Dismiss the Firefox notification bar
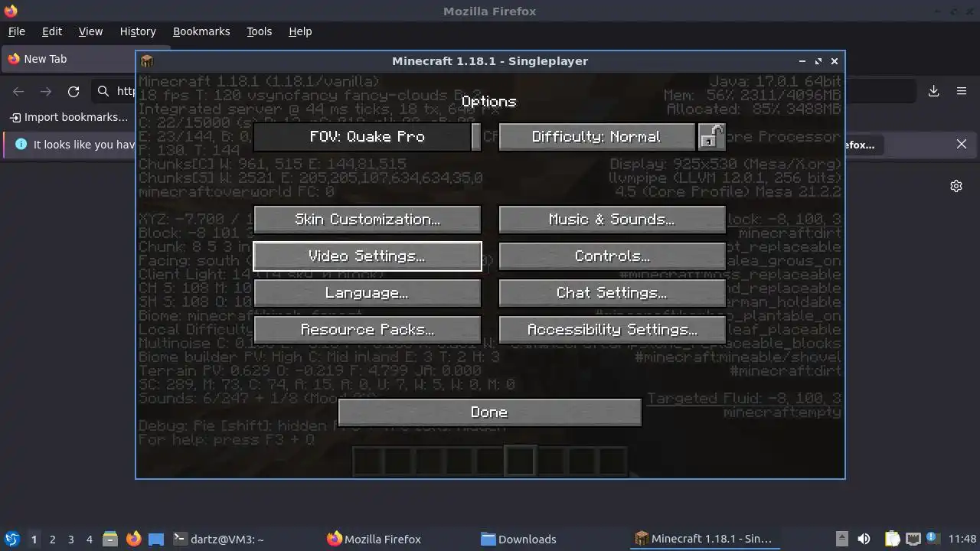 962,144
